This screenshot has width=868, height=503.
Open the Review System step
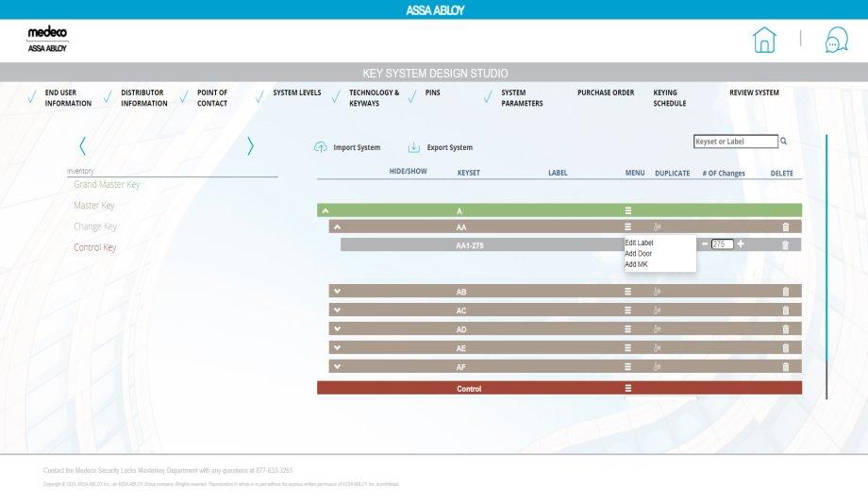pos(754,92)
